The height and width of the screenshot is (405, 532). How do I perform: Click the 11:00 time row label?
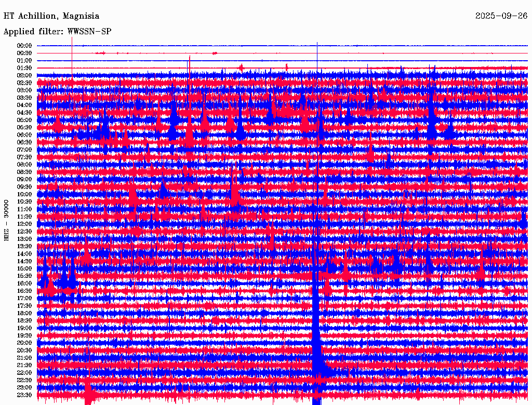tap(24, 209)
